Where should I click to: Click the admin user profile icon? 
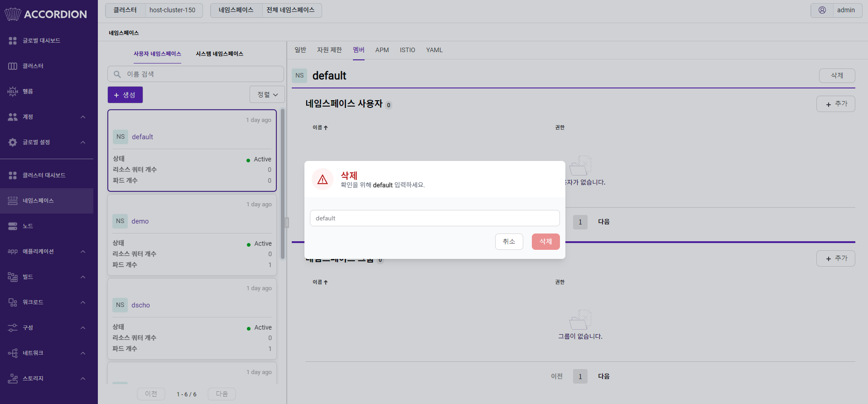[x=822, y=10]
